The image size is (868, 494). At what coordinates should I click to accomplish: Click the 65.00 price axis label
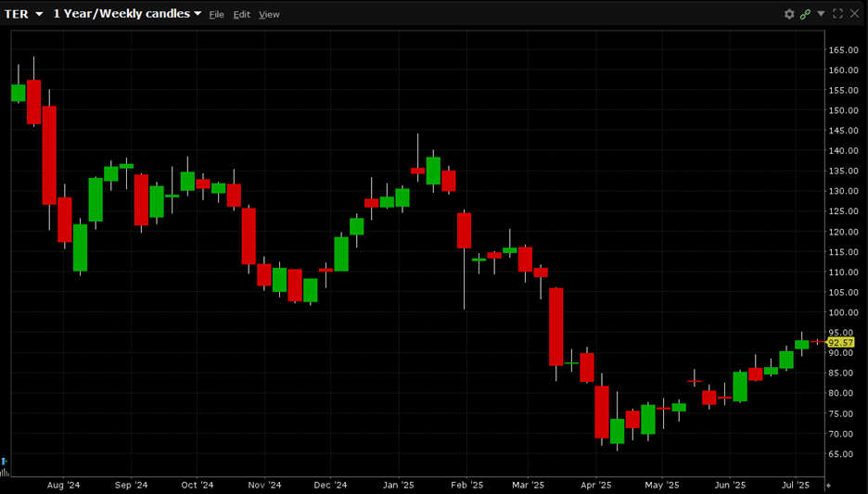843,454
